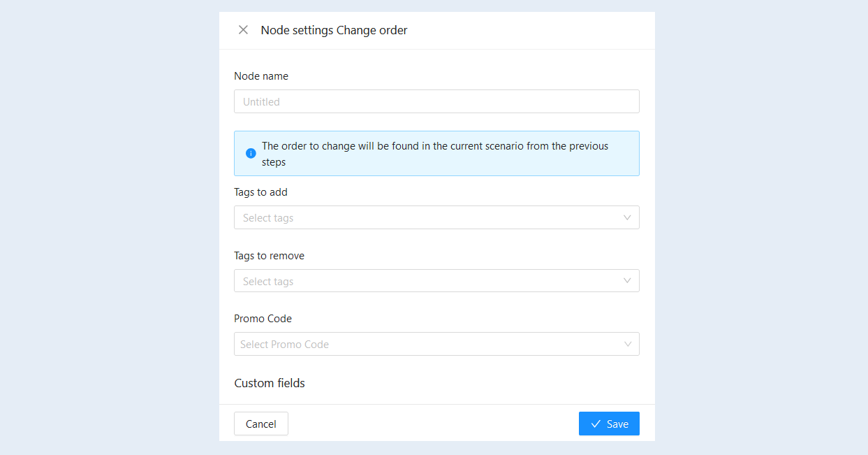
Task: Click the Tags to add label
Action: (260, 192)
